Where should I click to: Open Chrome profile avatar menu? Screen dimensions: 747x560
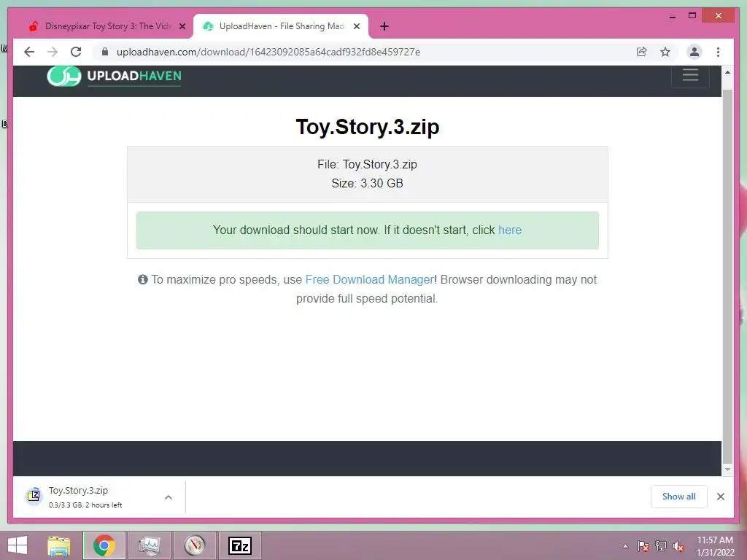(x=694, y=52)
